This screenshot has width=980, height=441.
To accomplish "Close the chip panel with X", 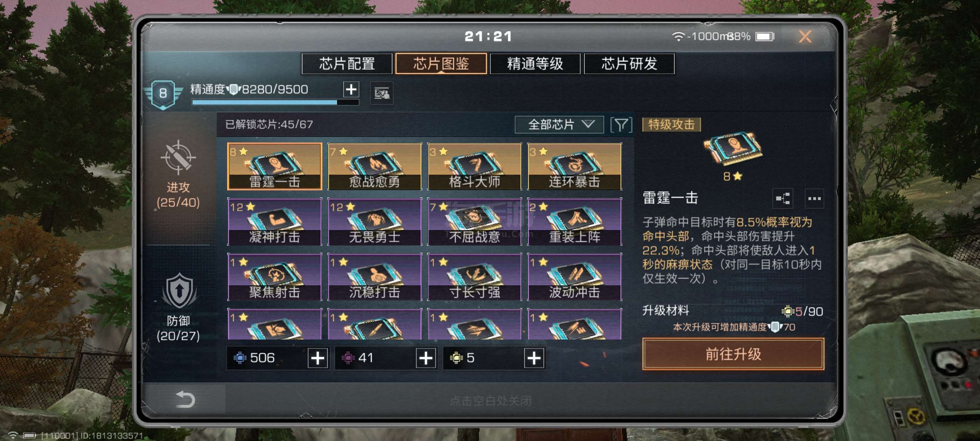I will click(805, 36).
